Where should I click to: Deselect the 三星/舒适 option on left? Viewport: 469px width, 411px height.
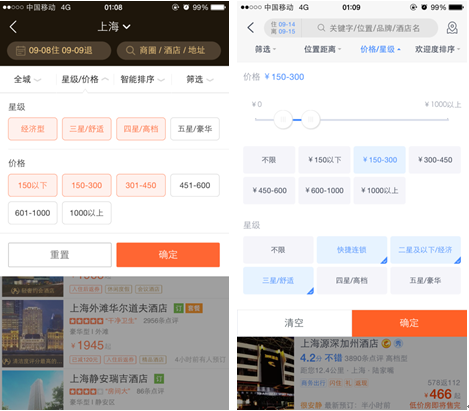[x=87, y=129]
